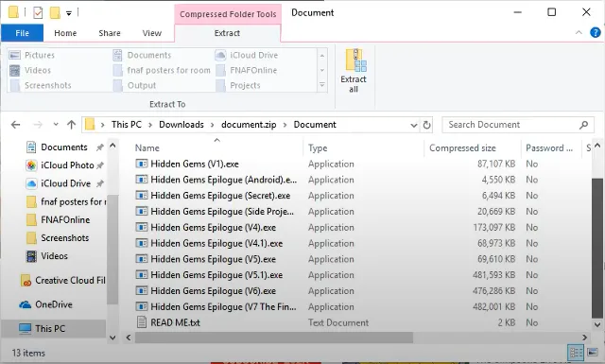Viewport: 605px width, 364px height.
Task: Go forward with the right arrow
Action: (x=38, y=125)
